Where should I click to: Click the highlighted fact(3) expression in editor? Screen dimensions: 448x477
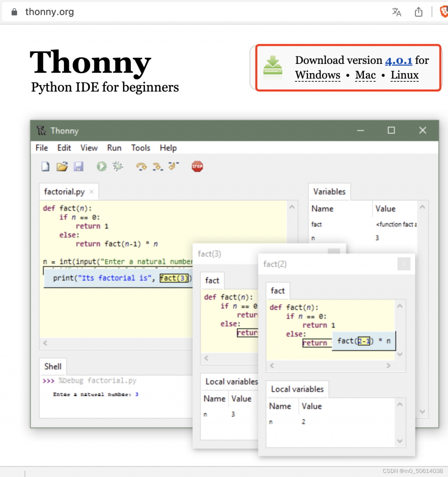pyautogui.click(x=174, y=278)
